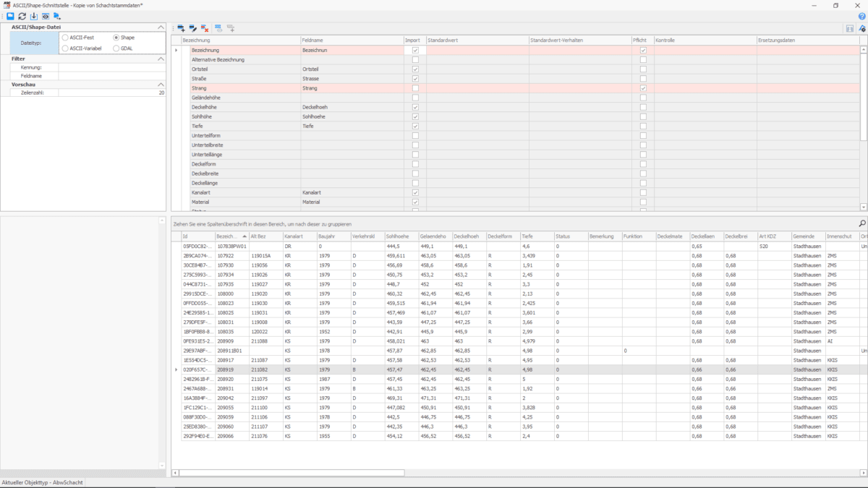Screen dimensions: 868x488
Task: Click the Feldname filter input field
Action: coord(112,75)
